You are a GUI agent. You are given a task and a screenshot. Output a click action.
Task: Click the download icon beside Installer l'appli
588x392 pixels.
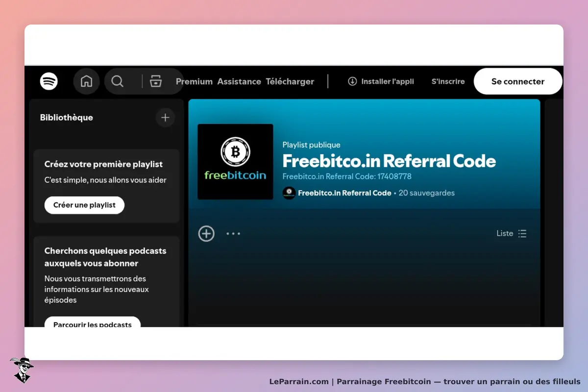(352, 81)
